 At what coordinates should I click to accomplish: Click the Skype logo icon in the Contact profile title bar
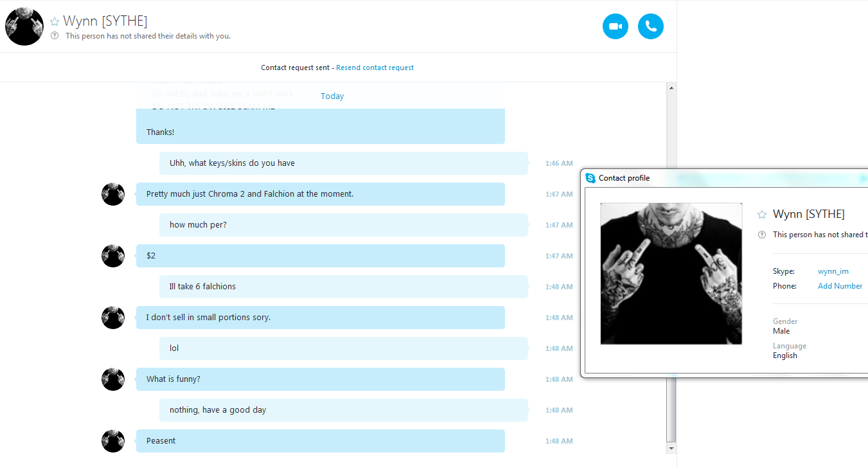(590, 178)
